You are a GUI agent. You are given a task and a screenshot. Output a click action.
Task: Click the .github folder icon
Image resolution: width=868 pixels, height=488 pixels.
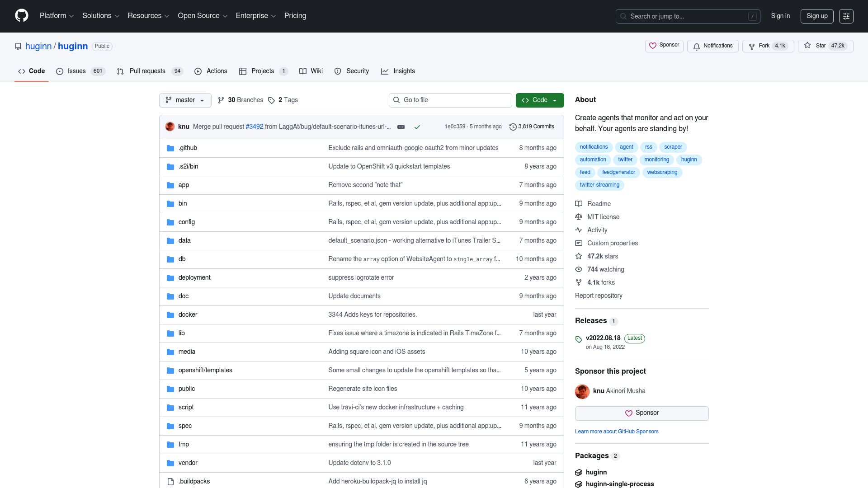coord(170,148)
